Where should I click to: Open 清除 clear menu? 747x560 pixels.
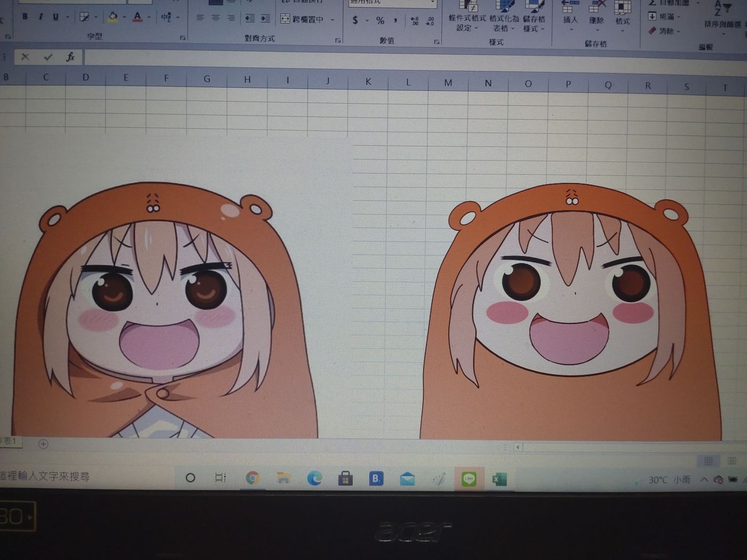pyautogui.click(x=665, y=31)
